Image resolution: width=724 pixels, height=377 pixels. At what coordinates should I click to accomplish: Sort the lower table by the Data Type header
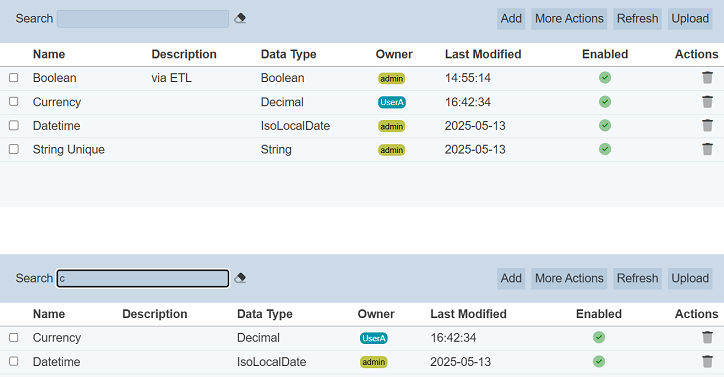click(265, 314)
